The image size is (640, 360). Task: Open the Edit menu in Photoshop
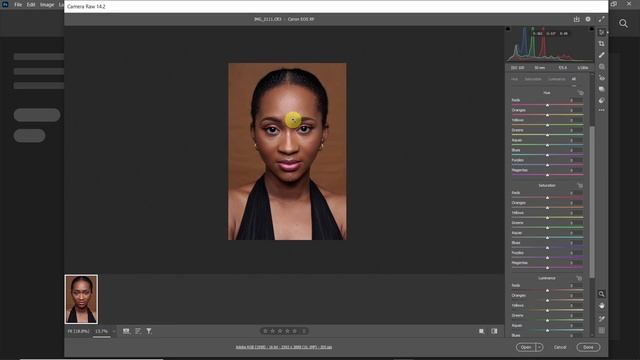pyautogui.click(x=31, y=5)
